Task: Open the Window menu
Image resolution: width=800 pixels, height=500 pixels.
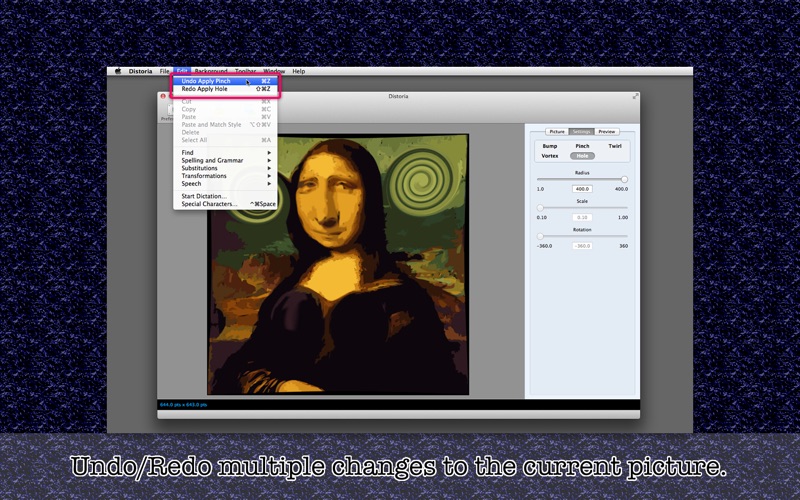Action: coord(274,71)
